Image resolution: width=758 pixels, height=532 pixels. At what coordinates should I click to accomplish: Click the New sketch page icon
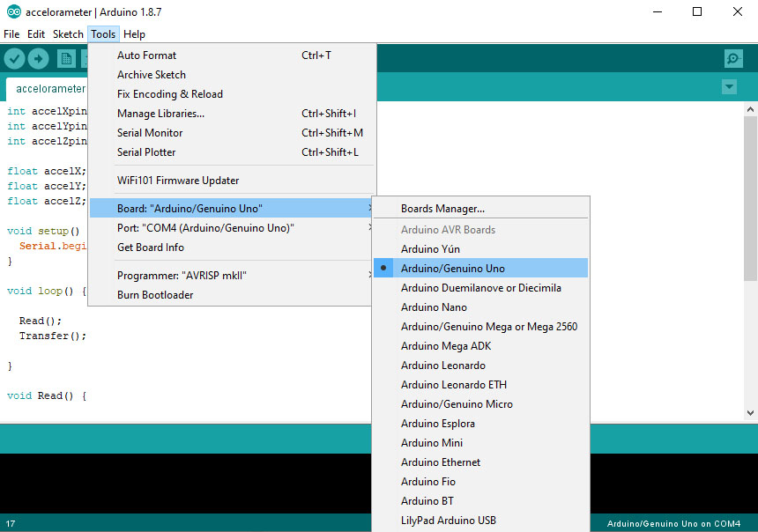(66, 58)
